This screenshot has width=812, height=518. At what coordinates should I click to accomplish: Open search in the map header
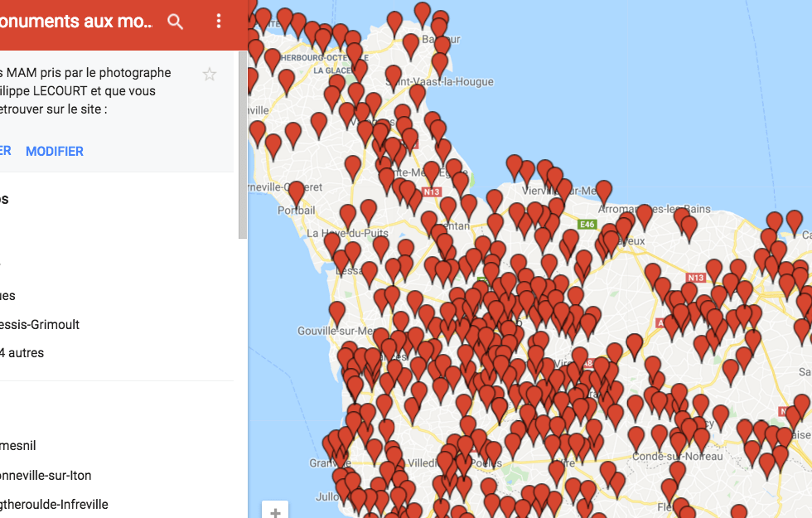point(175,22)
